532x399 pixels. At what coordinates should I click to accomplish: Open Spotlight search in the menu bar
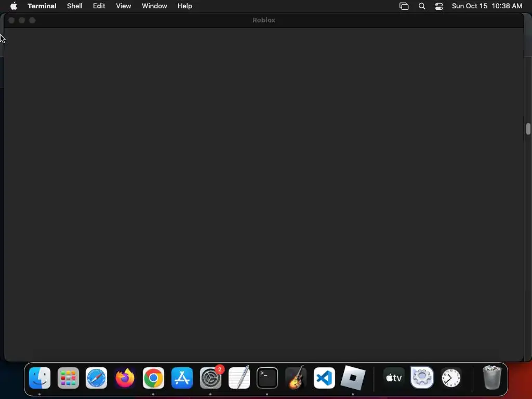click(422, 6)
